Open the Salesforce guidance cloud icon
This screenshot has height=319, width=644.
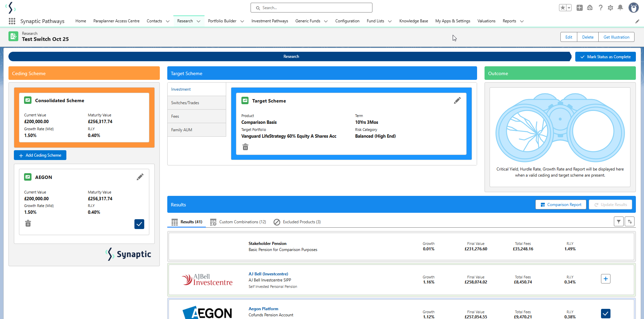[x=590, y=8]
